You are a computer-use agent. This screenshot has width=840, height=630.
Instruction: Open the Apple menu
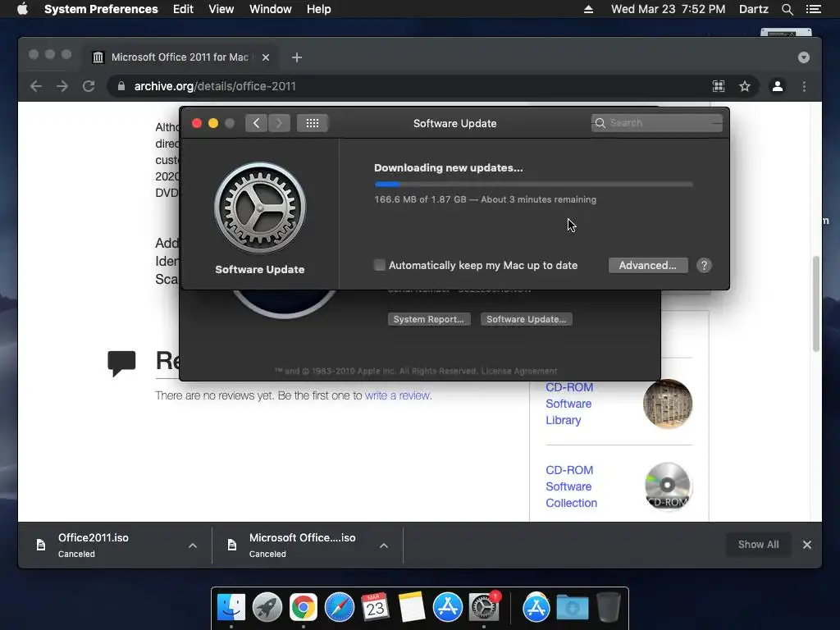[x=22, y=9]
